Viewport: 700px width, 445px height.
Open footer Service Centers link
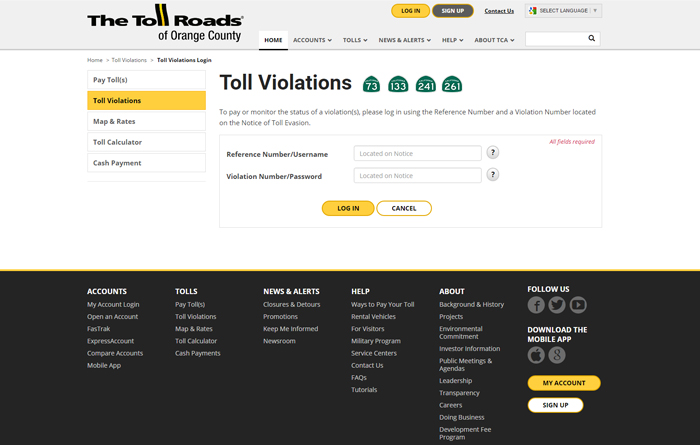click(374, 353)
